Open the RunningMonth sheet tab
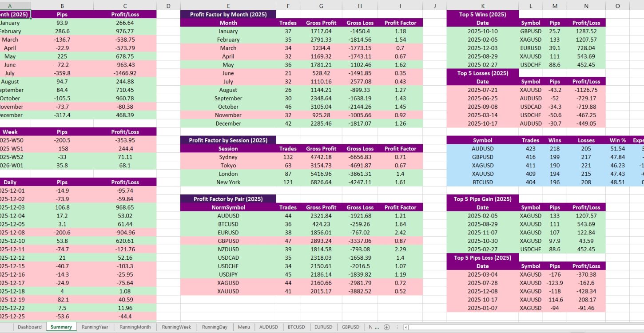This screenshot has height=333, width=644. click(x=135, y=327)
